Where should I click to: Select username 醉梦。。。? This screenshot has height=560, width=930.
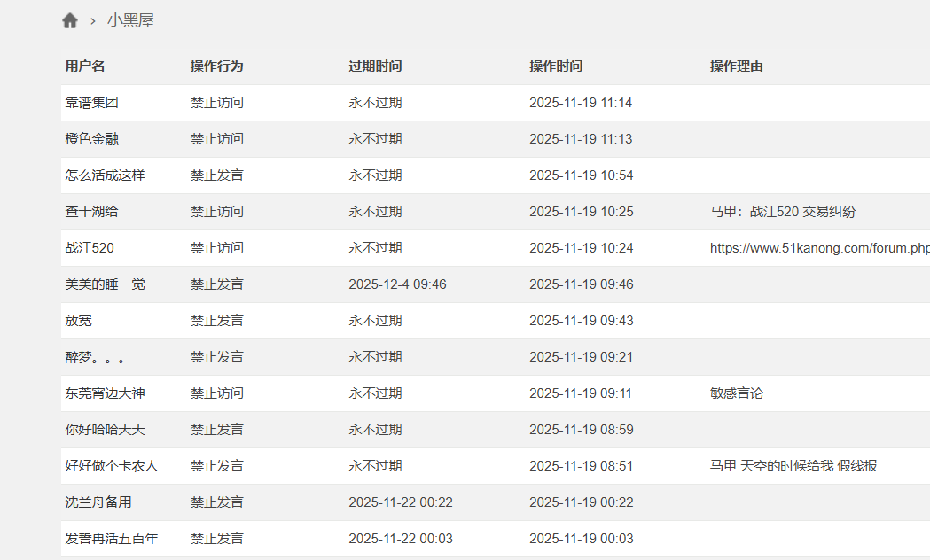coord(95,357)
